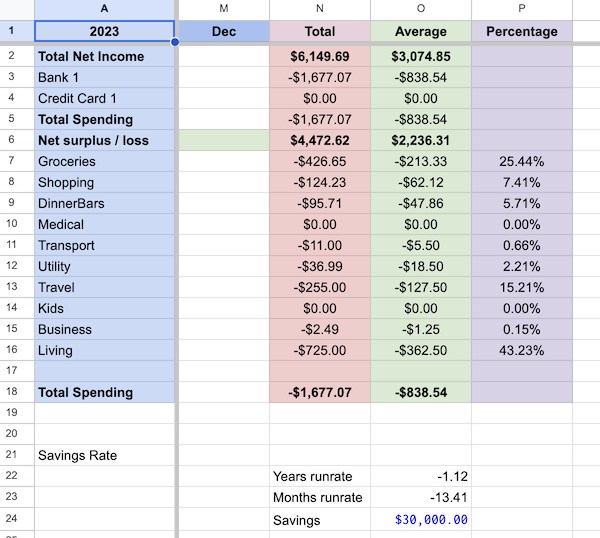The image size is (600, 538).
Task: Select Travel total -$255.00
Action: pyautogui.click(x=320, y=287)
